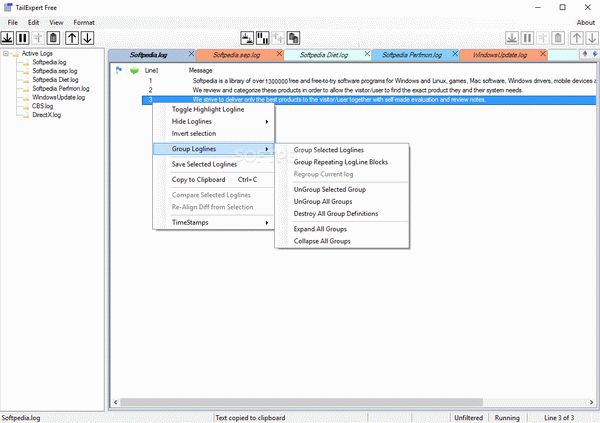Collapse the Active Logs tree node

point(9,53)
